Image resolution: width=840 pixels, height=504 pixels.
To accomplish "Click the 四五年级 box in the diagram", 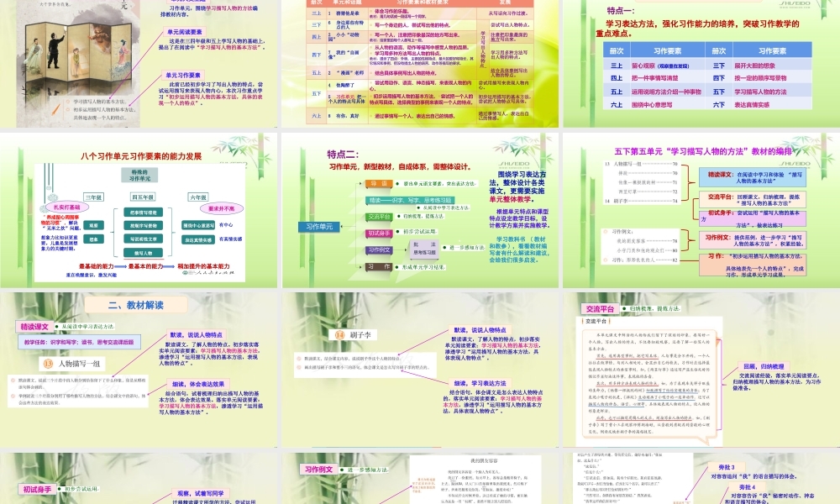I will [143, 197].
